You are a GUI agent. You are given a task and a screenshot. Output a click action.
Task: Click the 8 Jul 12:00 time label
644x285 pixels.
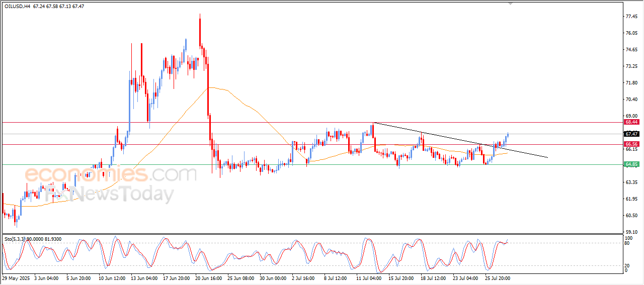click(x=336, y=278)
